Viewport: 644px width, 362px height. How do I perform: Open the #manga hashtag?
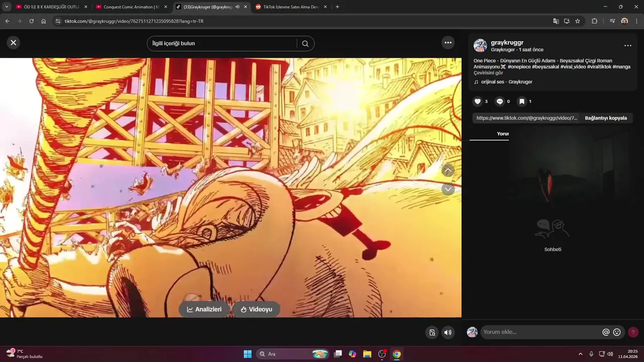[x=621, y=67]
